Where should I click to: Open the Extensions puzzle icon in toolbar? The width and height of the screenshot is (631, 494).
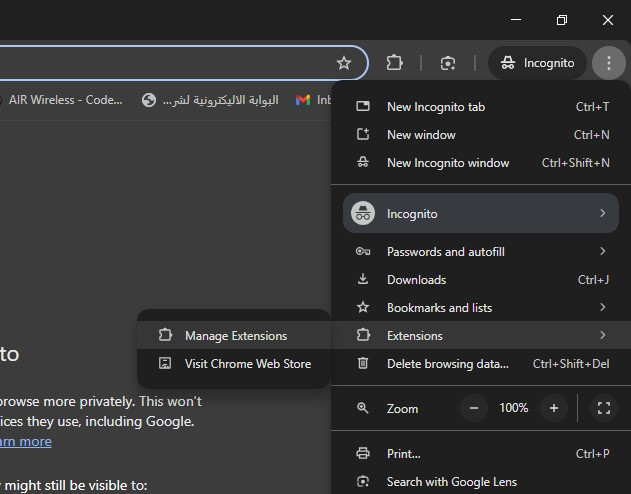[x=395, y=63]
